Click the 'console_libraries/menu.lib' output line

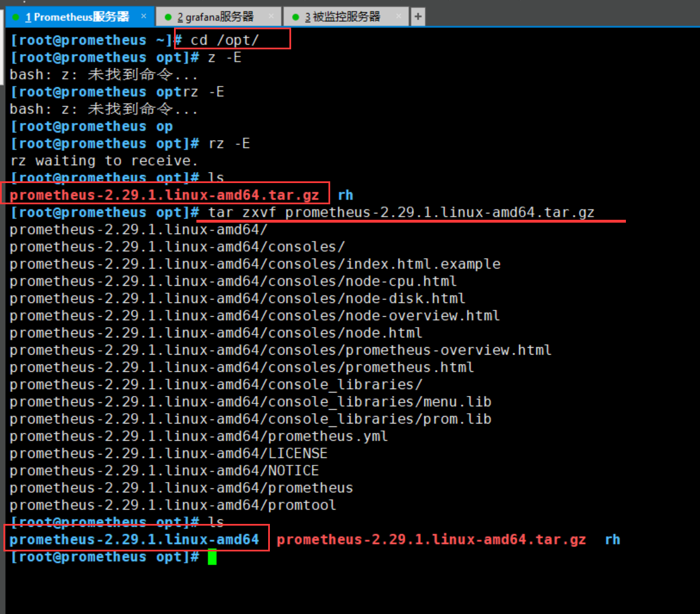pos(250,402)
